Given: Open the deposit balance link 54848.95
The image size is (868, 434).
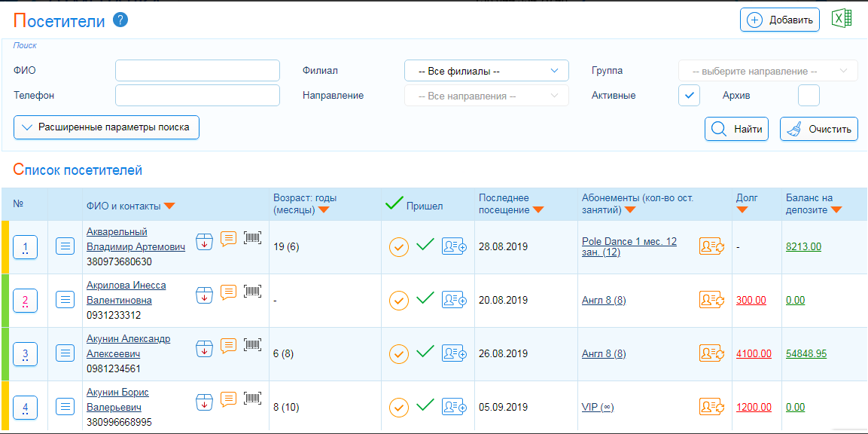Looking at the screenshot, I should coord(806,353).
